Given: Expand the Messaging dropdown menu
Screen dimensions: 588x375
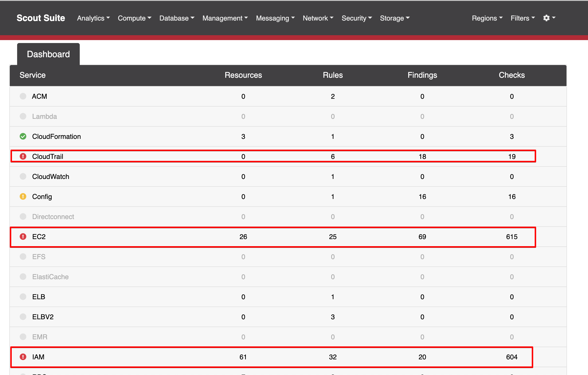Looking at the screenshot, I should coord(275,18).
